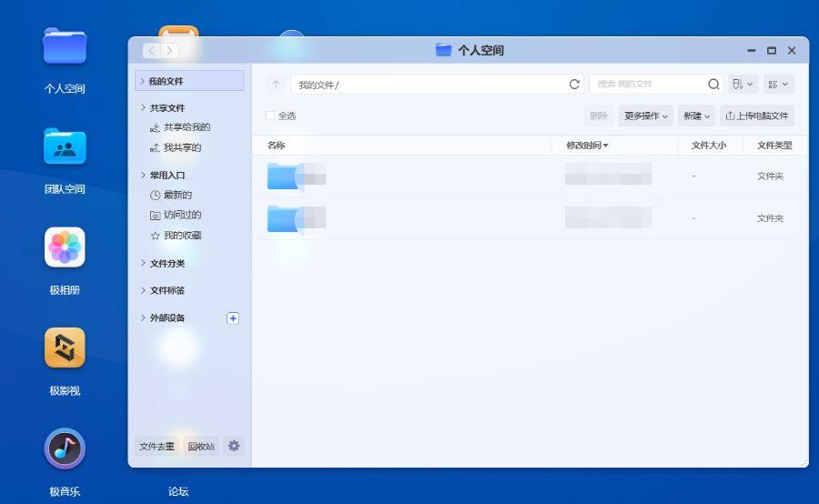The width and height of the screenshot is (819, 504).
Task: Sort by 文件大小 column header
Action: pos(709,146)
